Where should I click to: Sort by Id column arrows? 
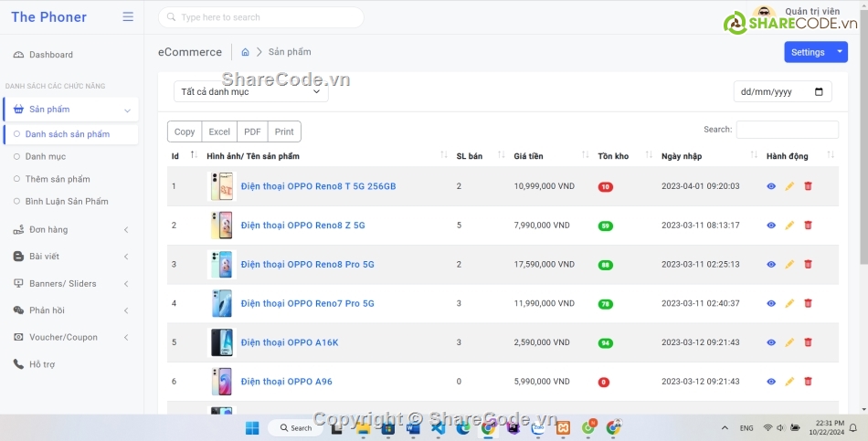(194, 155)
